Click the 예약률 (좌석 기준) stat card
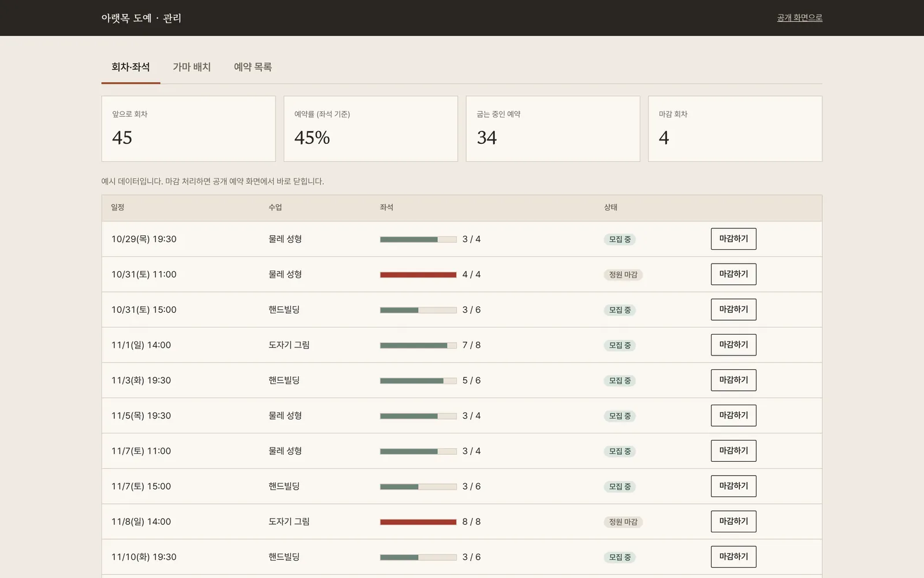Image resolution: width=924 pixels, height=578 pixels. 371,128
